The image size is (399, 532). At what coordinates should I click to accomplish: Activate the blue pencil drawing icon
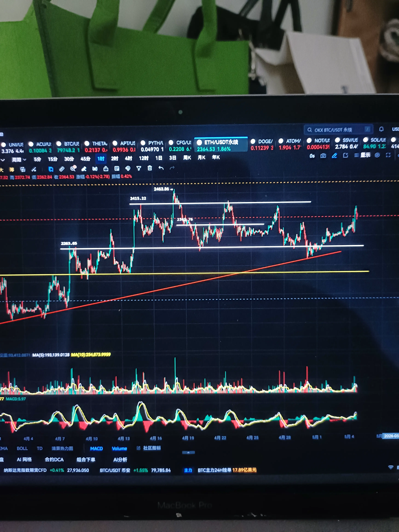[334, 156]
